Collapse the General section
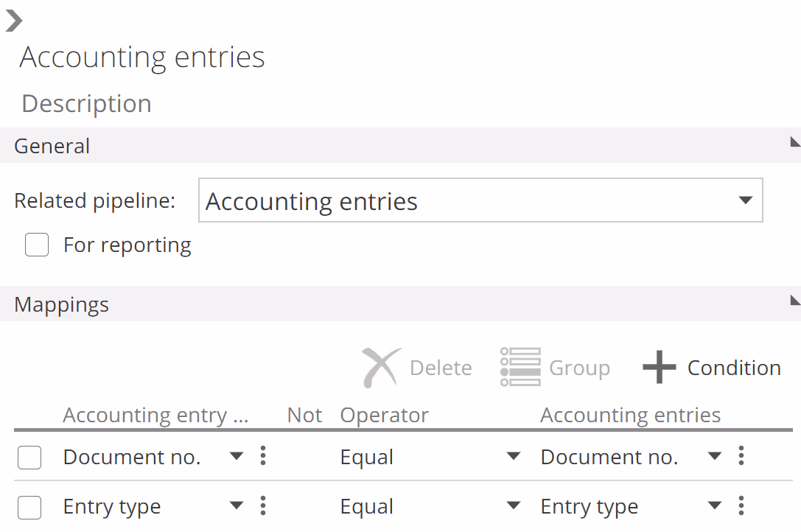Screen dimensions: 801x532 (x=794, y=141)
